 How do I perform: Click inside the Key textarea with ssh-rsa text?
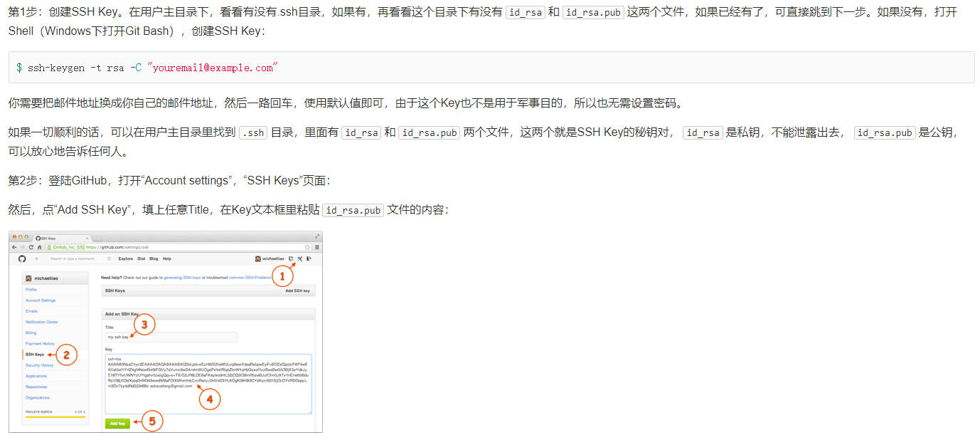tap(208, 384)
